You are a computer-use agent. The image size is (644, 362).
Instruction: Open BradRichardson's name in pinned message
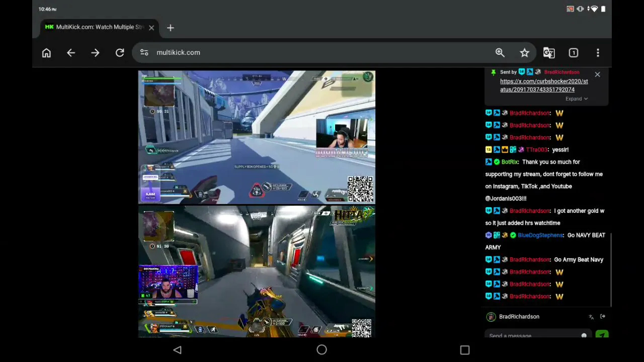pyautogui.click(x=561, y=72)
